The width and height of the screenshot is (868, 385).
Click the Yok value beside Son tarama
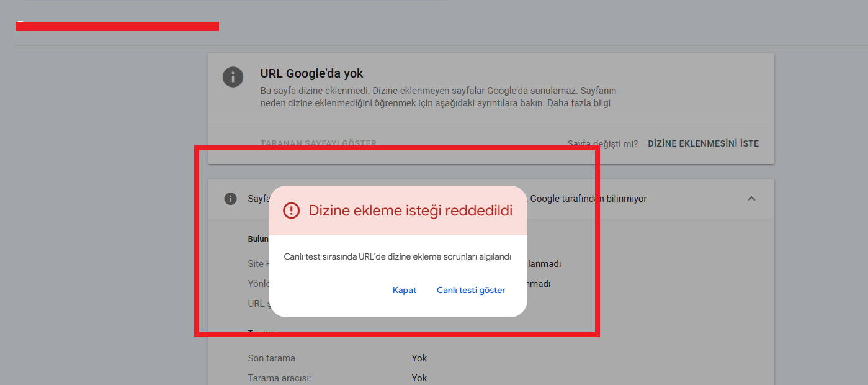tap(419, 358)
